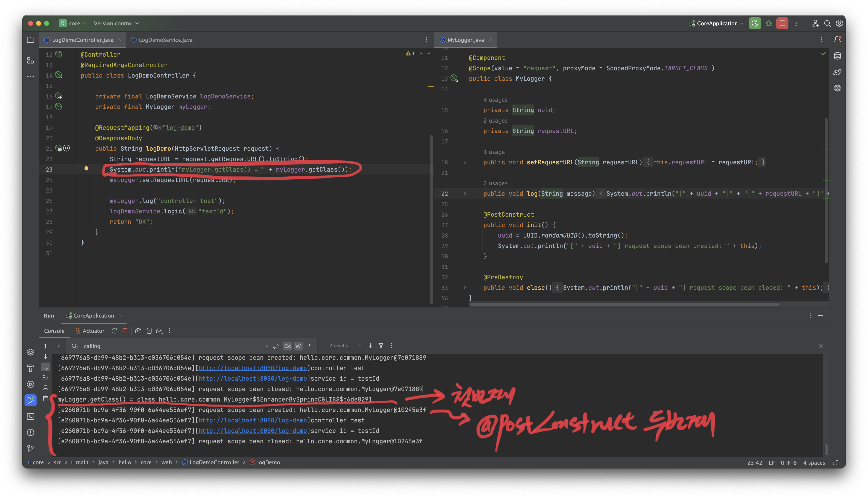Show more tool windows in left sidebar

30,76
